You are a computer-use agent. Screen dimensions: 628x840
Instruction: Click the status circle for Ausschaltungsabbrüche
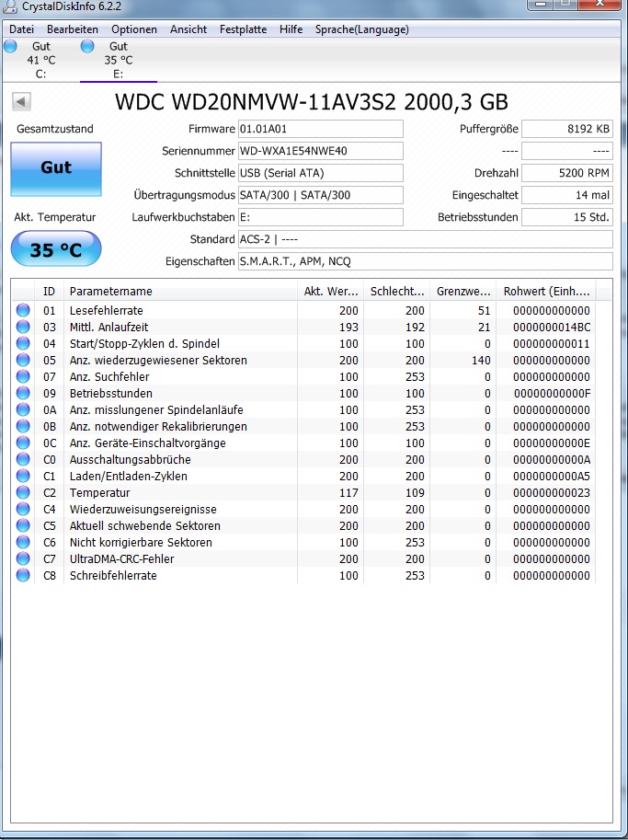23,460
